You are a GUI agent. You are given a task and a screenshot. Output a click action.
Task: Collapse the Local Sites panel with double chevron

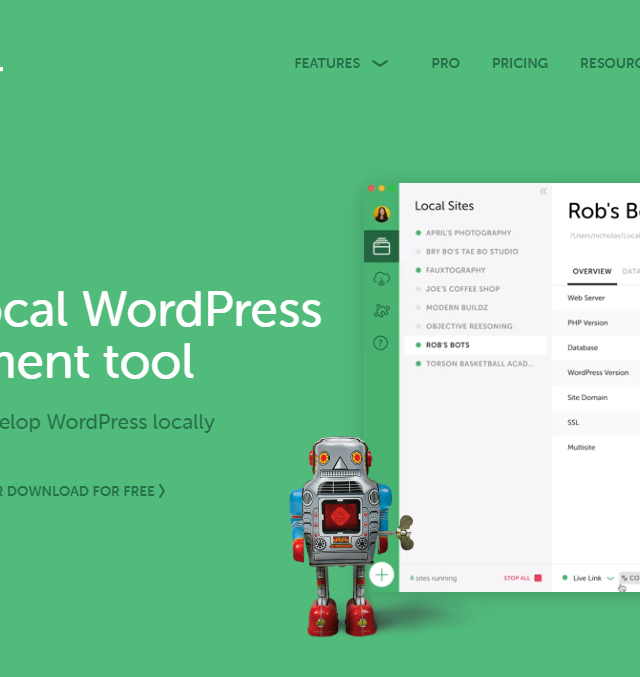tap(543, 191)
